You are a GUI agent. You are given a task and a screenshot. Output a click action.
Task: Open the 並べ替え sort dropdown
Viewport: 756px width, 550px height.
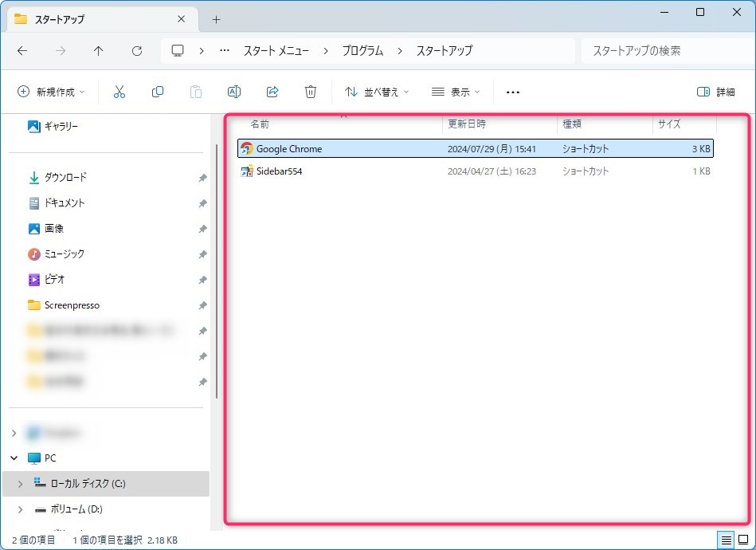click(x=376, y=92)
